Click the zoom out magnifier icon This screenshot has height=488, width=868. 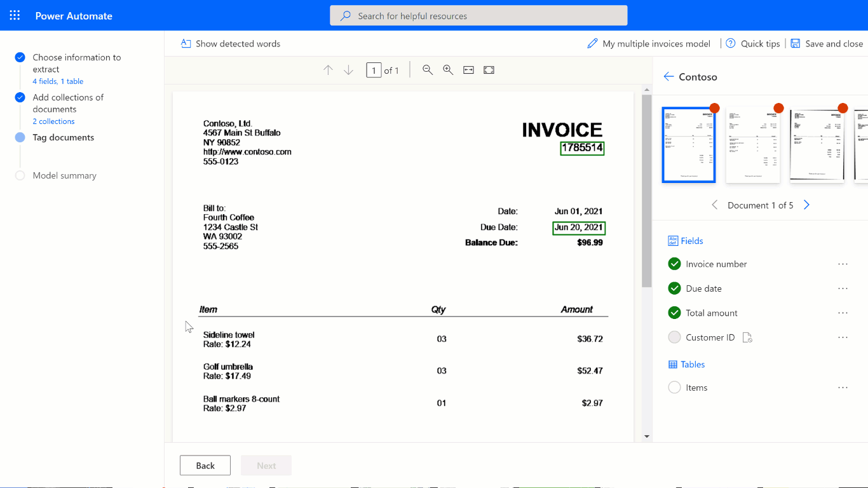428,70
